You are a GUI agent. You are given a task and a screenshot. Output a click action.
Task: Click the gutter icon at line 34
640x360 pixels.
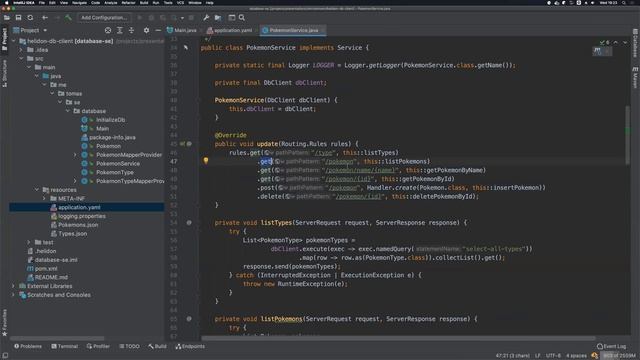[x=186, y=47]
